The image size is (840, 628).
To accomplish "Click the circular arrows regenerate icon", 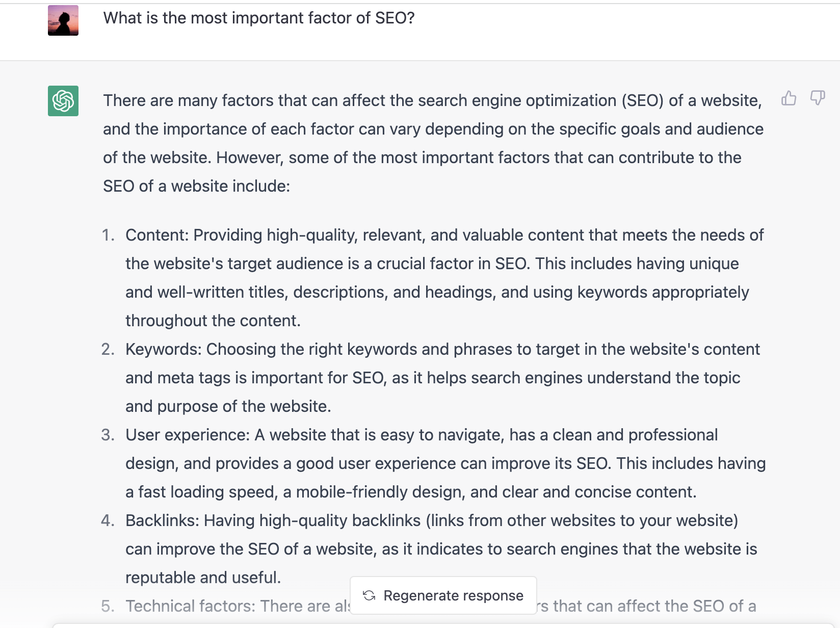I will tap(369, 595).
